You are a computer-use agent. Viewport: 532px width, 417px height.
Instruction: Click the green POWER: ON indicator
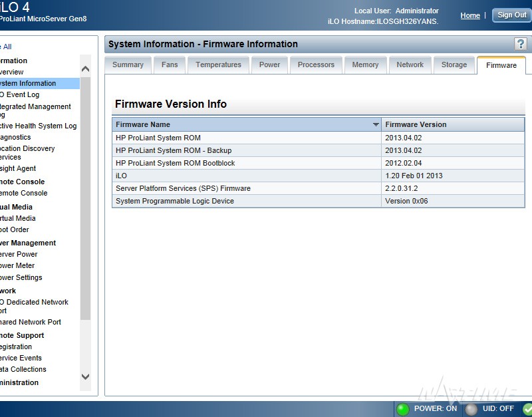click(x=403, y=409)
